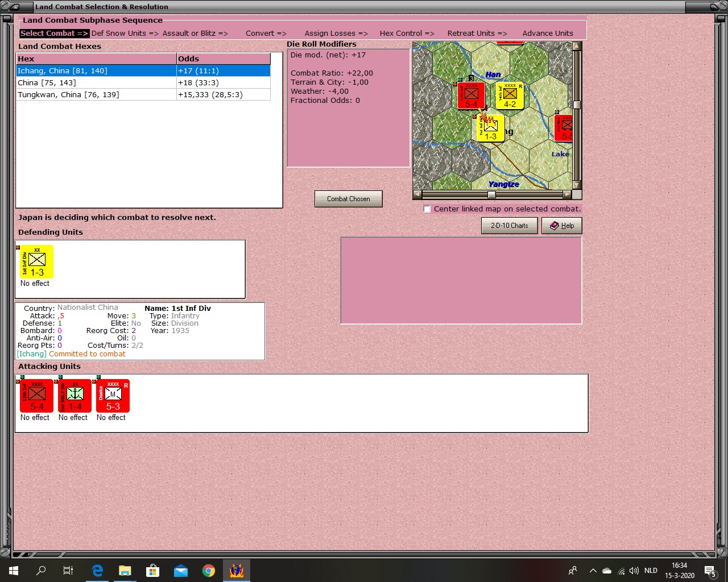Viewport: 728px width, 582px height.
Task: Select the Osaka 5-3 attacking unit
Action: (x=113, y=396)
